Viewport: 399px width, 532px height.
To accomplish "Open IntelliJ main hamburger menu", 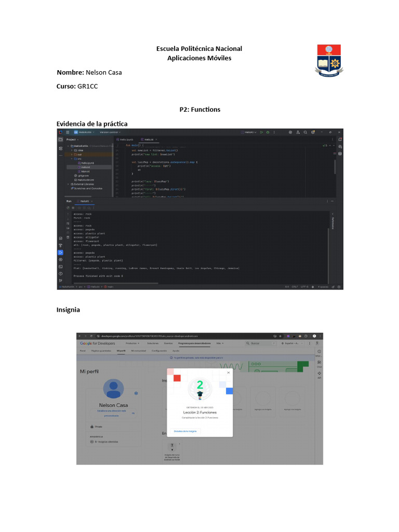I will pyautogui.click(x=68, y=132).
